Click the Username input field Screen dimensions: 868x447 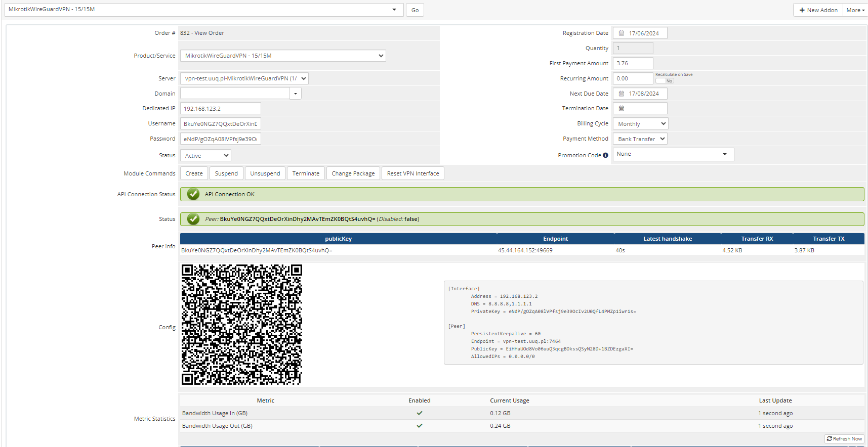pos(221,124)
